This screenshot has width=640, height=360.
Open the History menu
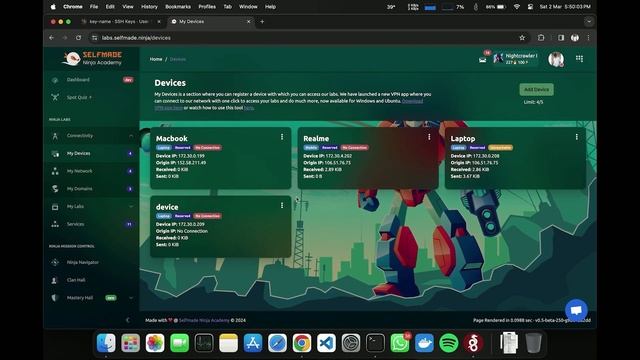(x=149, y=7)
